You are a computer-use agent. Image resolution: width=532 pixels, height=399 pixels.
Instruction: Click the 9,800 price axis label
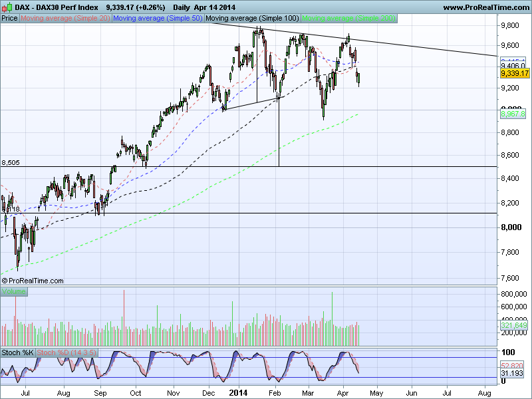click(x=510, y=25)
